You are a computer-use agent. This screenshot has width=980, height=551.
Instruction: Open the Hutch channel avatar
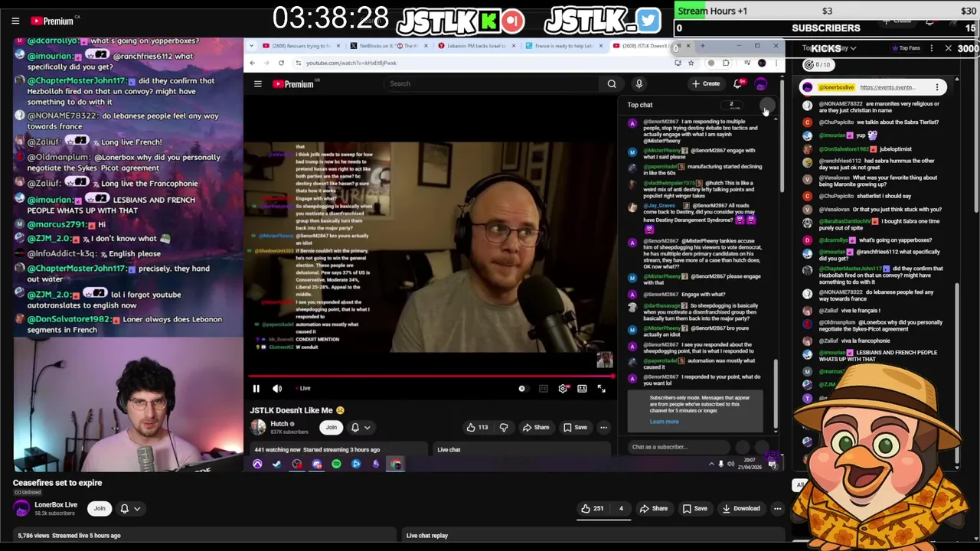[x=259, y=427]
